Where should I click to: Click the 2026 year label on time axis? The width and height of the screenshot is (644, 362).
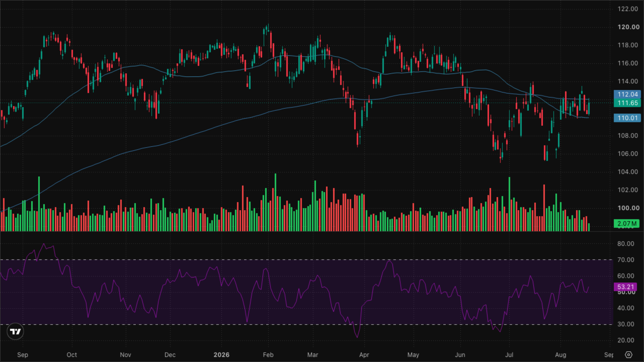[x=221, y=355]
